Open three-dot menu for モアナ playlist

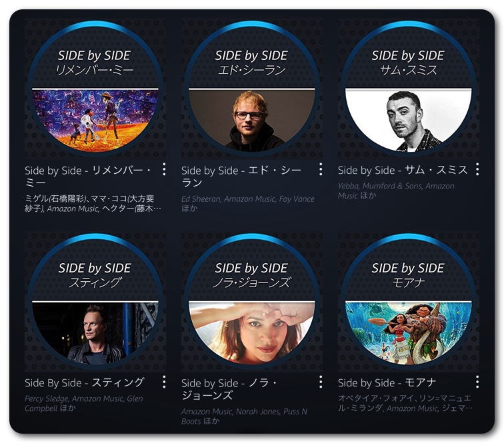(477, 382)
